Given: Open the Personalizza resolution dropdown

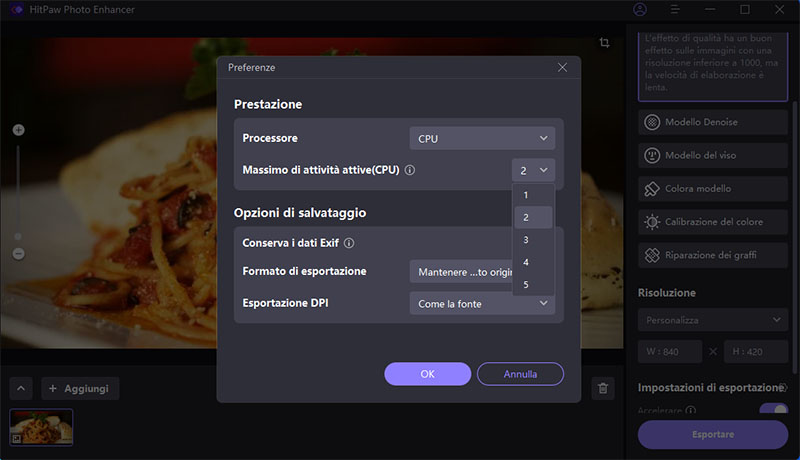Looking at the screenshot, I should [713, 320].
